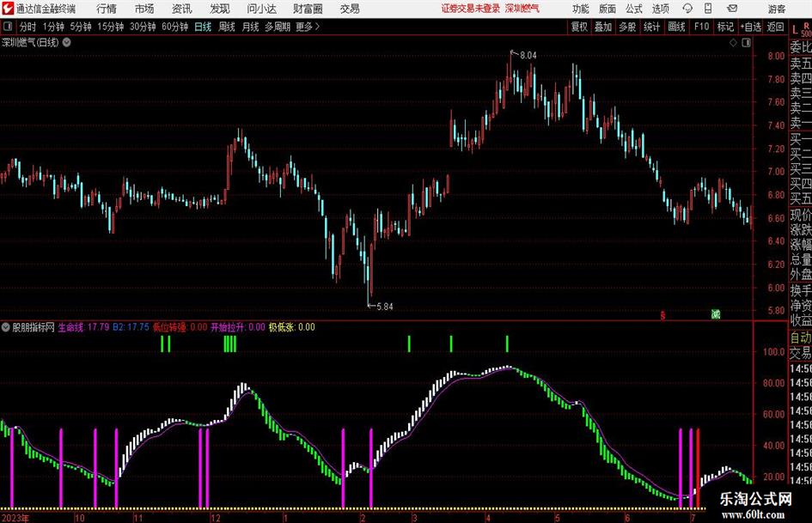Open the 发现 menu
812x523 pixels.
[x=220, y=9]
